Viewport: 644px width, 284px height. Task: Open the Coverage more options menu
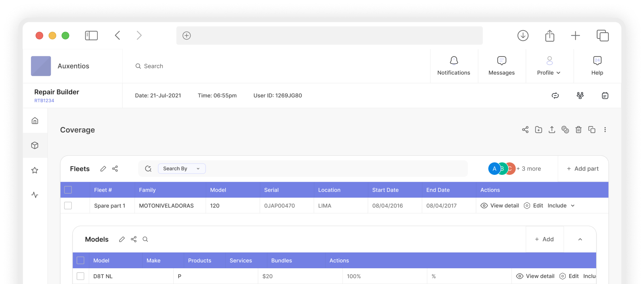tap(605, 130)
